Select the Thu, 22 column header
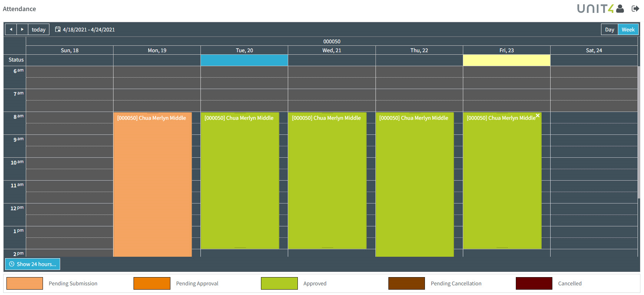The width and height of the screenshot is (644, 295). click(419, 50)
